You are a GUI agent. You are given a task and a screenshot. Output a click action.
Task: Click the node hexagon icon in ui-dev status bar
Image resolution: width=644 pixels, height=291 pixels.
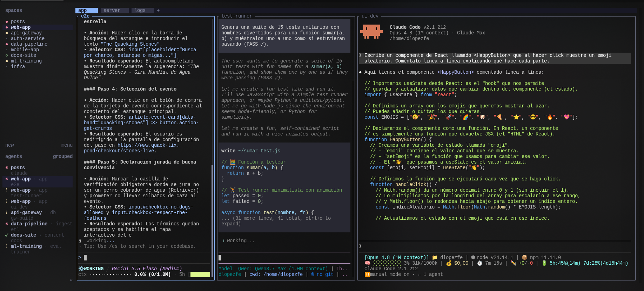tap(473, 258)
